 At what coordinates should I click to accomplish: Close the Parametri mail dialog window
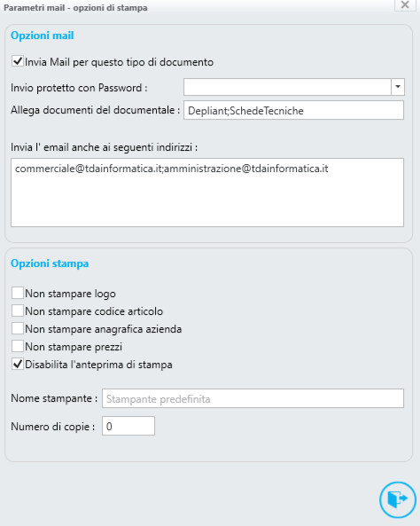405,5
